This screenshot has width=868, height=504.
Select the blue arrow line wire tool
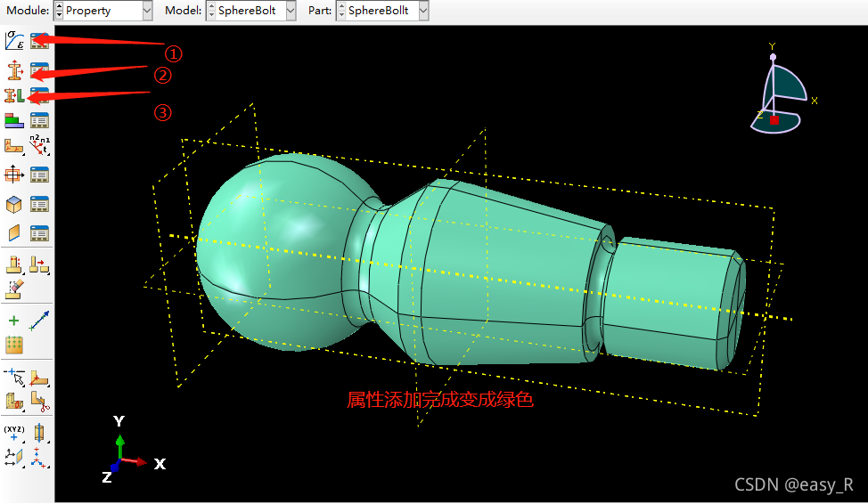pyautogui.click(x=38, y=321)
